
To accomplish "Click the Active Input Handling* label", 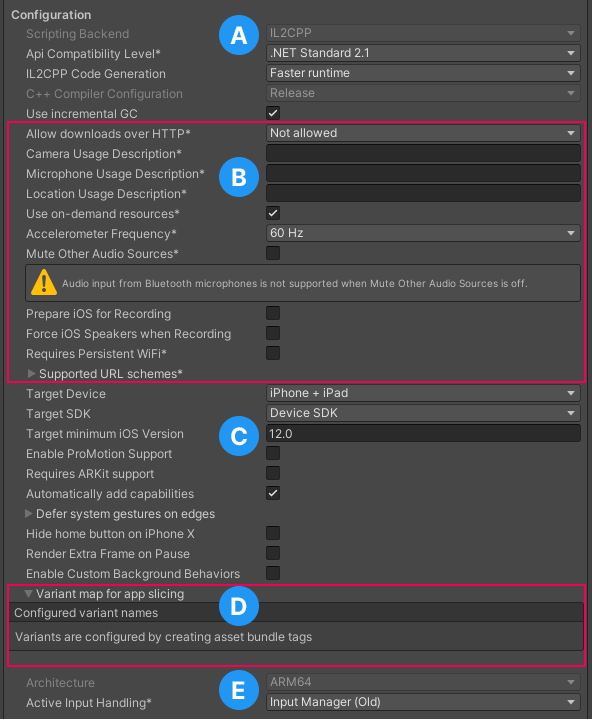I will 89,703.
